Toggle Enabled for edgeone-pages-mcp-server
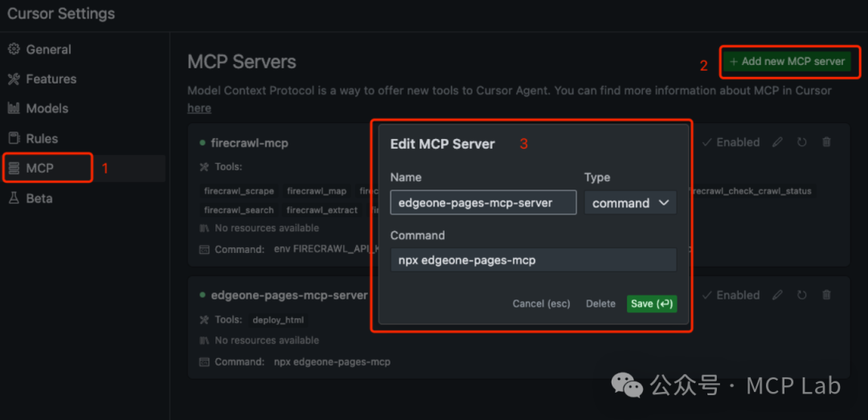This screenshot has height=420, width=868. pos(731,295)
